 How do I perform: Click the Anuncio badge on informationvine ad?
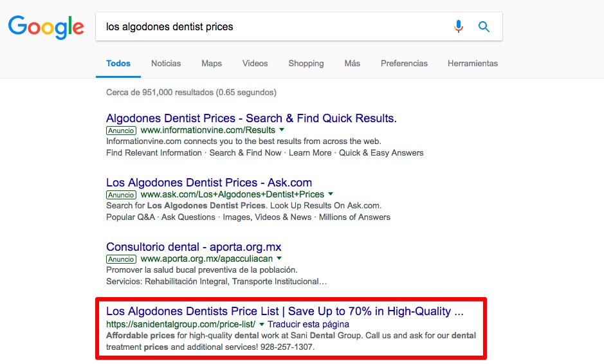tap(121, 131)
